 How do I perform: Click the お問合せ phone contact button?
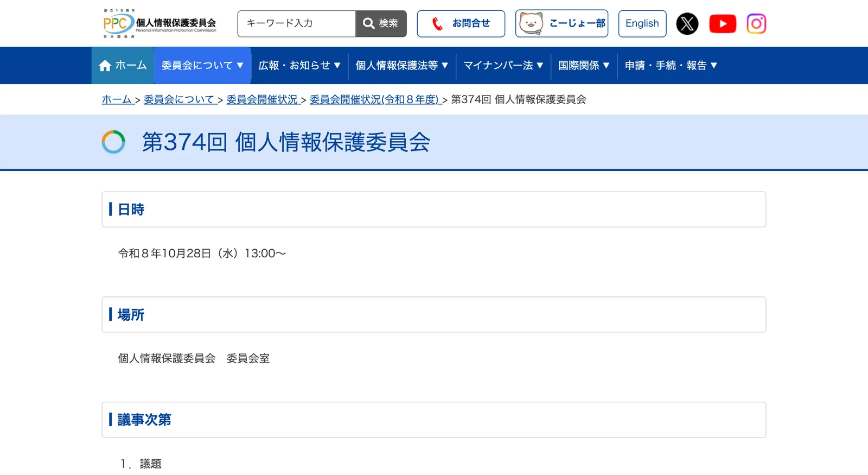coord(461,23)
